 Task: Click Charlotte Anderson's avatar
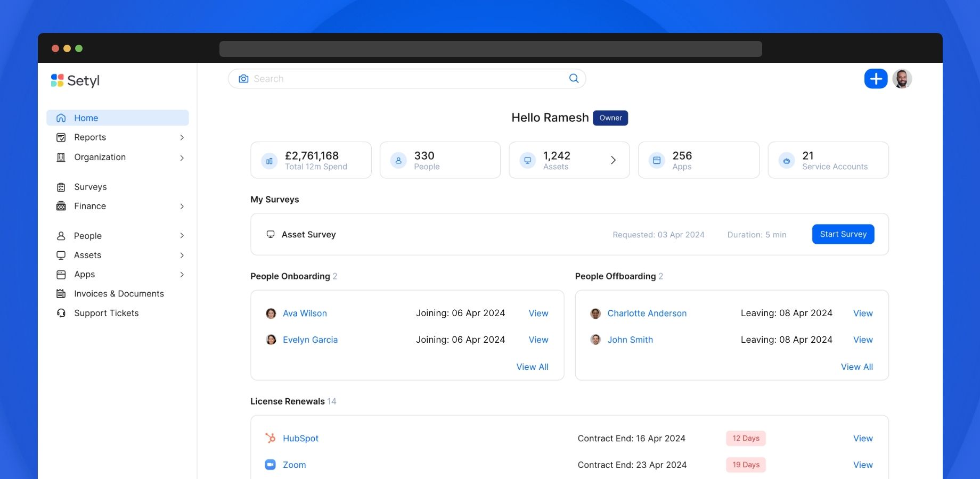pos(595,313)
